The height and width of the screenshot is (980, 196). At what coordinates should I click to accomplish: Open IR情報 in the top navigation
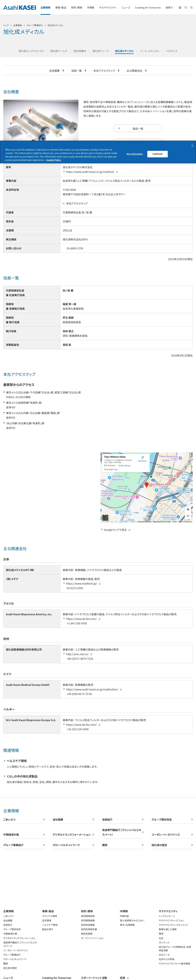[91, 8]
